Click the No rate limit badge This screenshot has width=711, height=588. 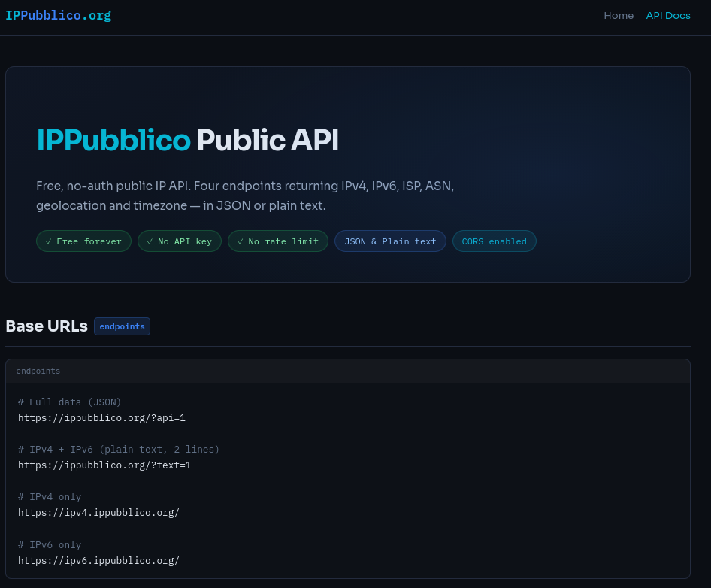click(x=278, y=241)
